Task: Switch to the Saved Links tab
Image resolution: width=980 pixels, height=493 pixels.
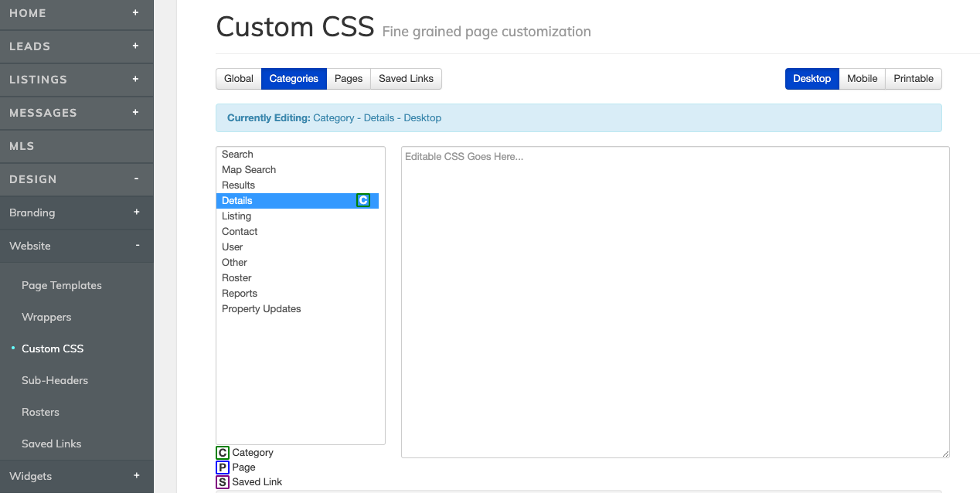Action: [x=406, y=78]
